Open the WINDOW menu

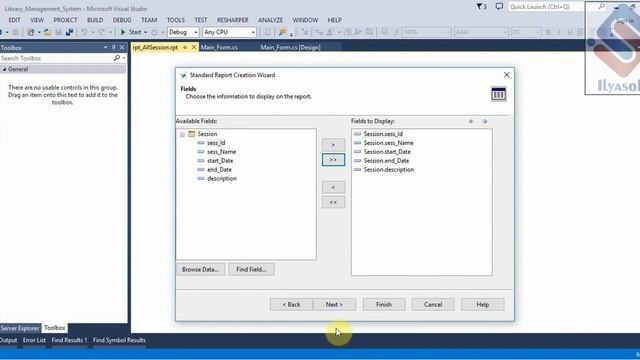(305, 20)
